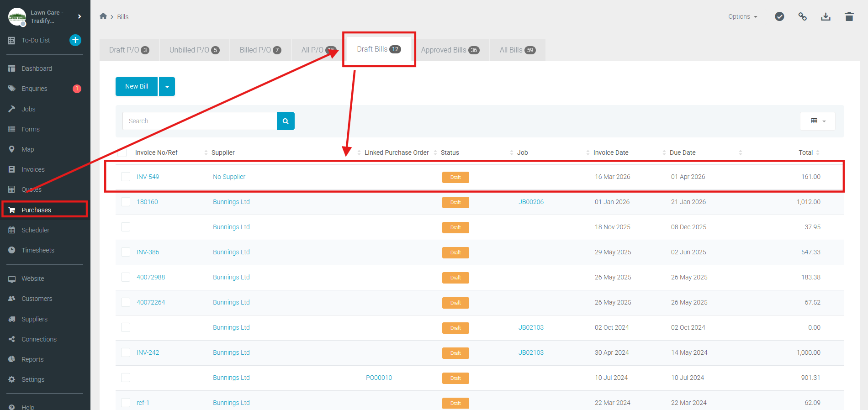Open Dashboard from the sidebar
Image resolution: width=868 pixels, height=410 pixels.
37,68
